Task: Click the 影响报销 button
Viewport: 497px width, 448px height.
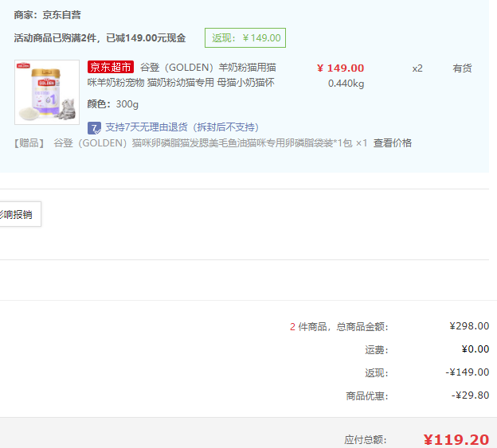Action: tap(20, 214)
